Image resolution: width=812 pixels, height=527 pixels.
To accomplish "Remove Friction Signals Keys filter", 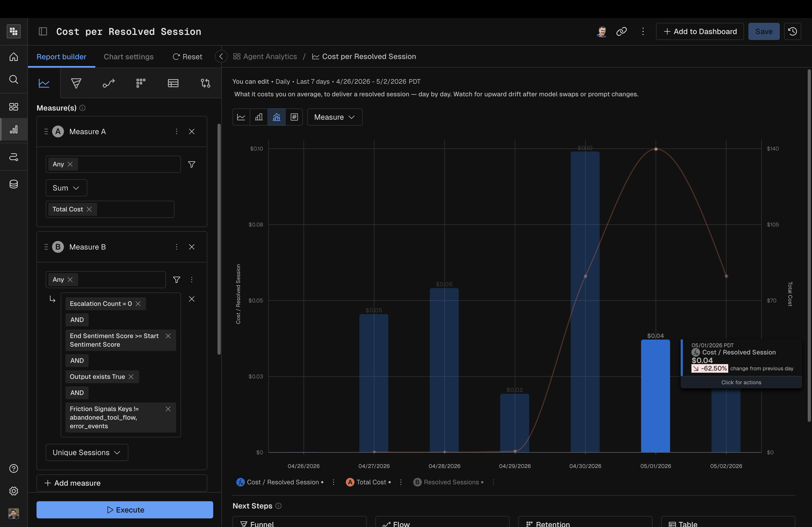I will pyautogui.click(x=168, y=409).
